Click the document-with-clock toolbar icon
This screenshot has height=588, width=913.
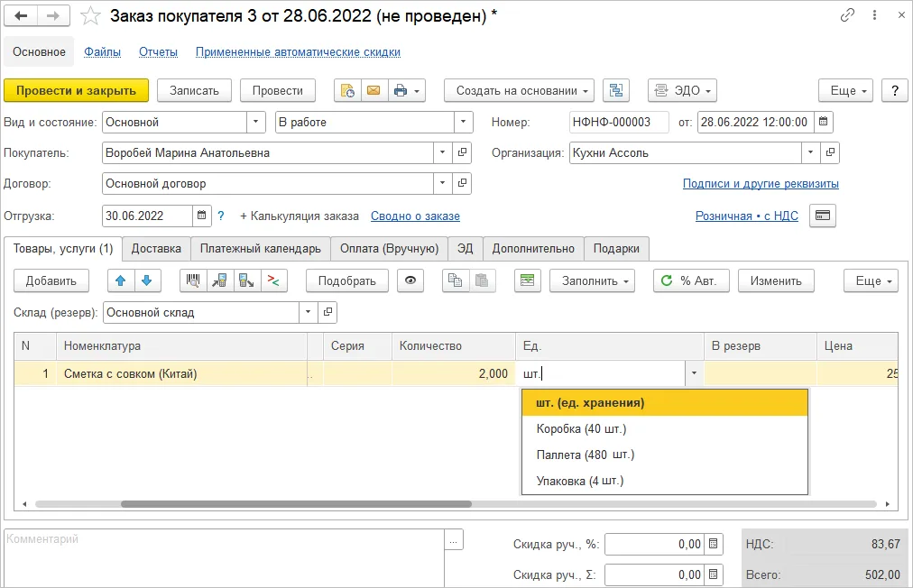(347, 91)
